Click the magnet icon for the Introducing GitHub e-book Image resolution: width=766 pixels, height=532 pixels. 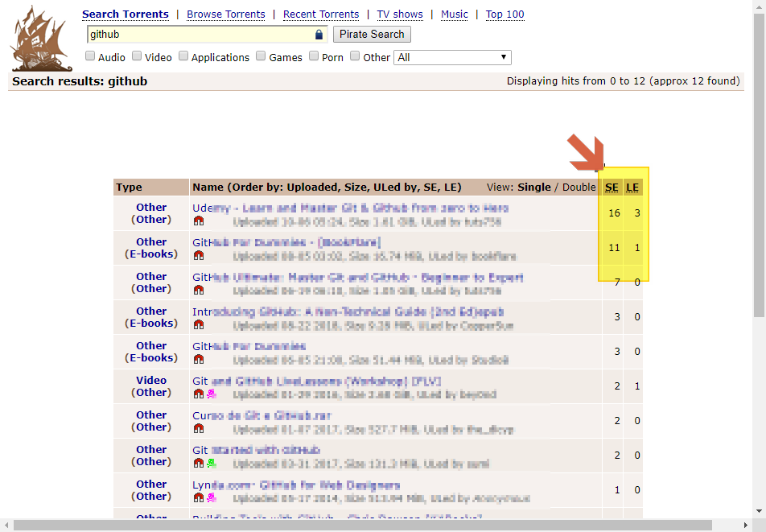(x=198, y=325)
